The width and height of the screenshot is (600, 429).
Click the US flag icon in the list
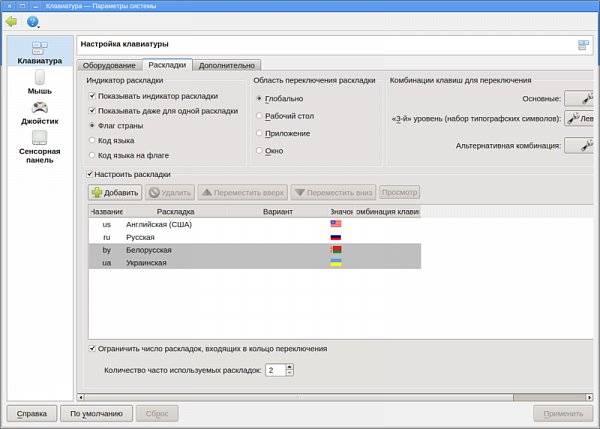[336, 224]
